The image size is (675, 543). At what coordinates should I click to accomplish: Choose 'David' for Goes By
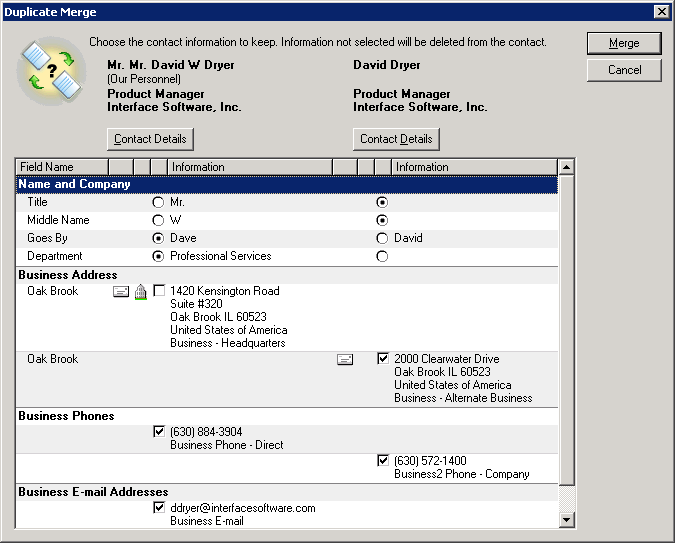[x=382, y=238]
